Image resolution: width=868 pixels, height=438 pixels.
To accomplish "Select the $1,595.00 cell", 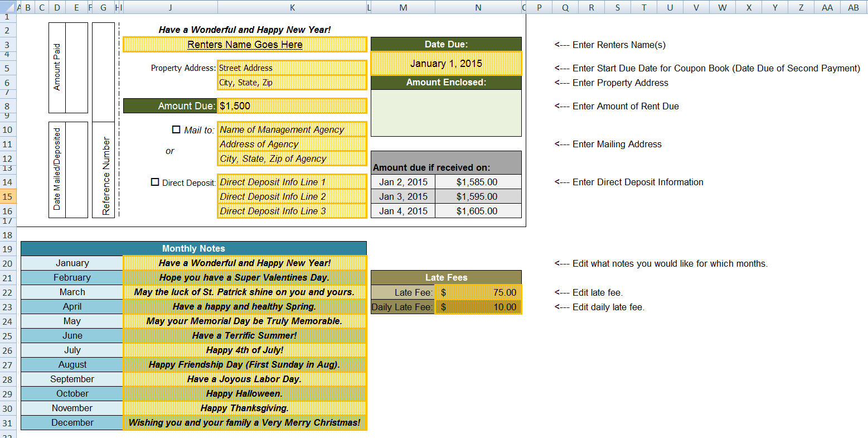I will (x=478, y=196).
